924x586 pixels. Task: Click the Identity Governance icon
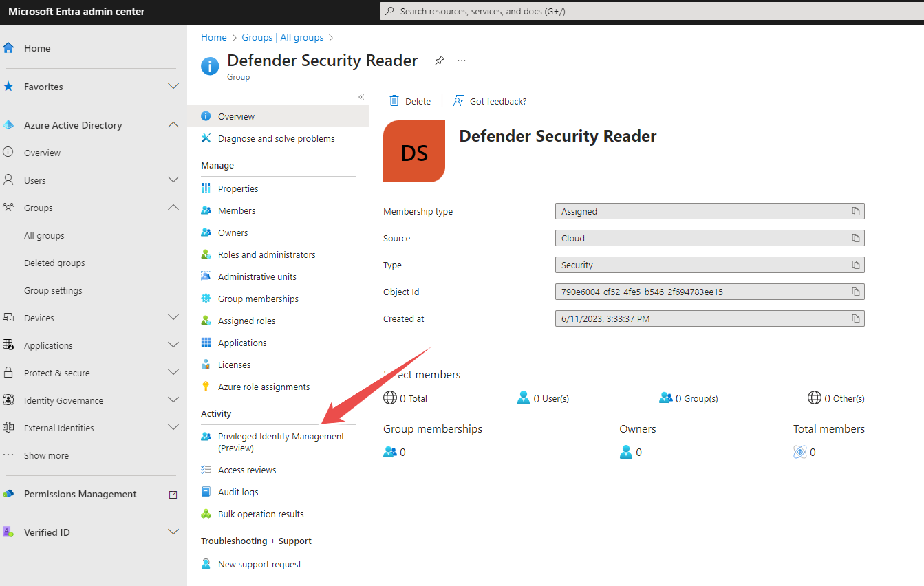pyautogui.click(x=8, y=400)
